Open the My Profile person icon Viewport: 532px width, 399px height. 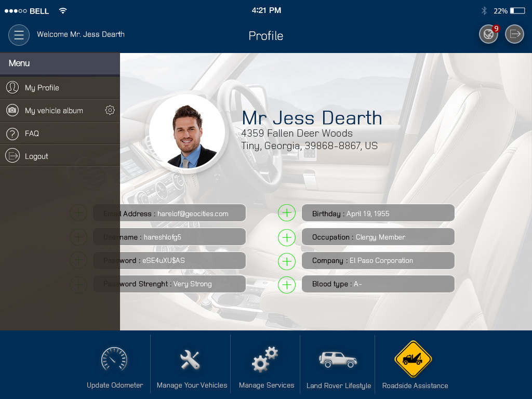(12, 87)
